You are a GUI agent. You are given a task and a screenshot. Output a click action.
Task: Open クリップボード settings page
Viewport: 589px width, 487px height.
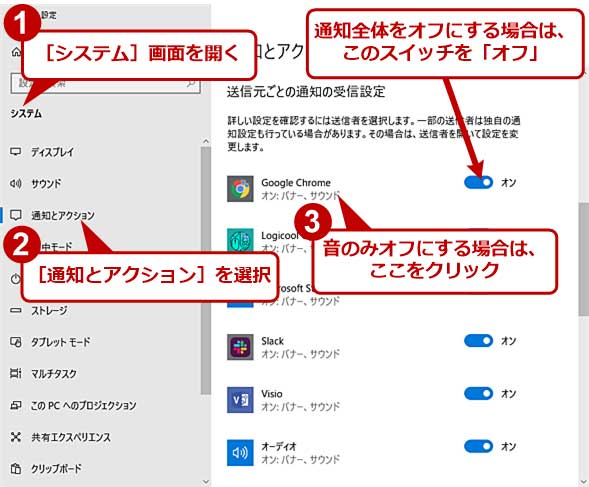click(56, 469)
